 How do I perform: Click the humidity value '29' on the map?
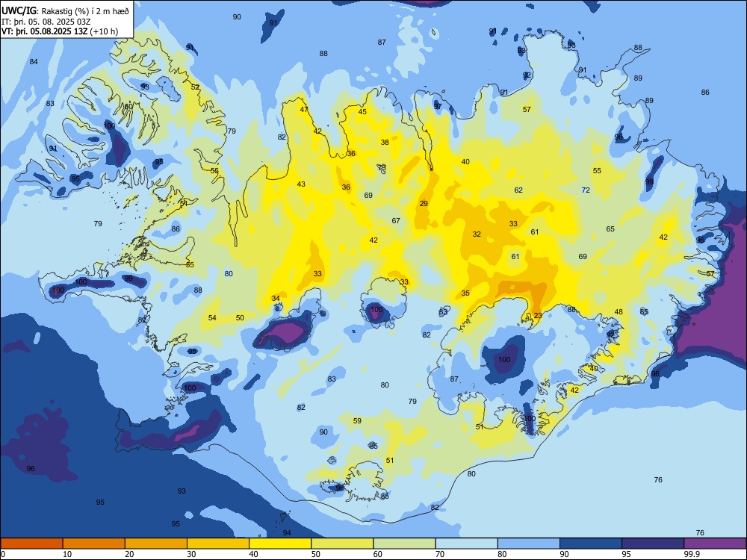(x=424, y=203)
